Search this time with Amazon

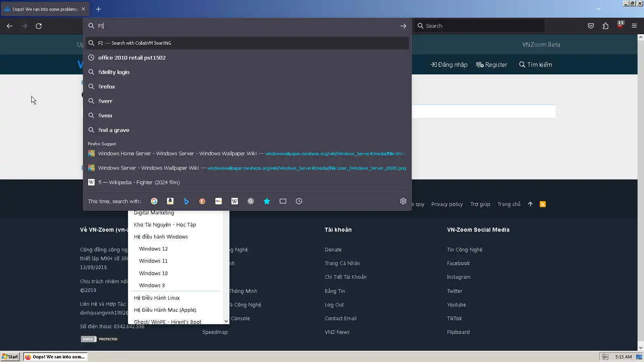click(170, 201)
